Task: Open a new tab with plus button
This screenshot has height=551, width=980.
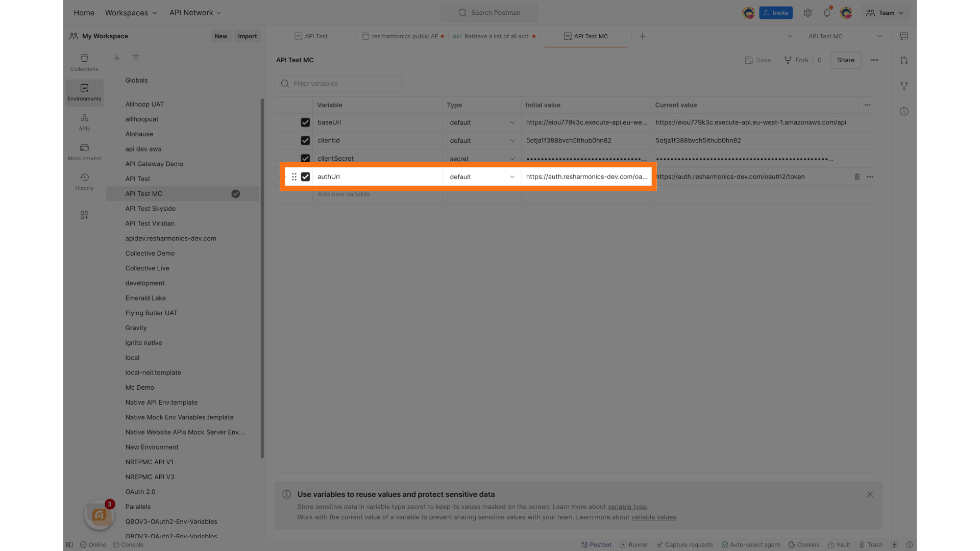Action: pyautogui.click(x=643, y=36)
